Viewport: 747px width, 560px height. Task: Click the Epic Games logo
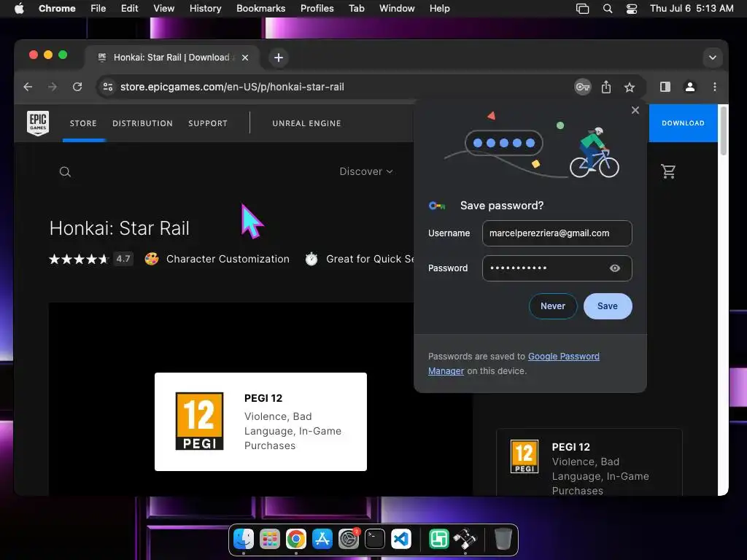pyautogui.click(x=38, y=122)
